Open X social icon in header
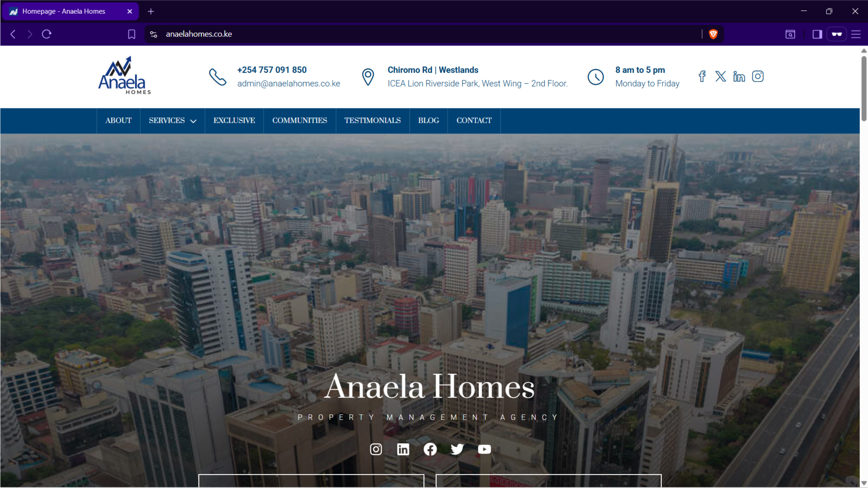 point(721,76)
